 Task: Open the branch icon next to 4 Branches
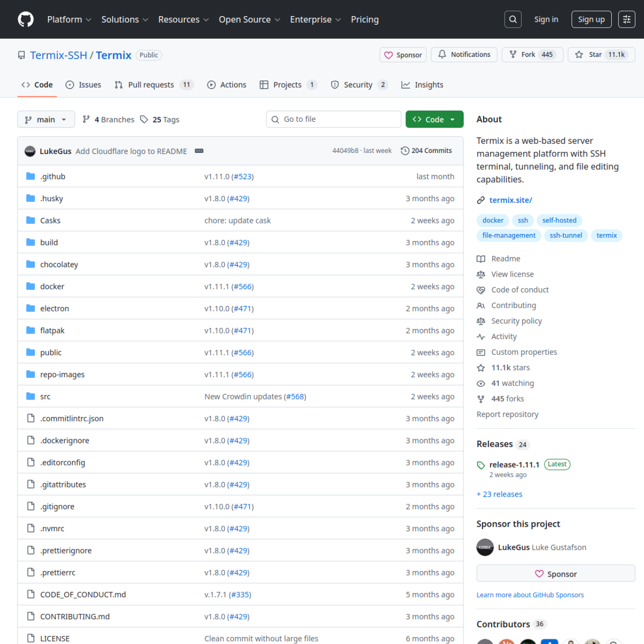click(87, 119)
